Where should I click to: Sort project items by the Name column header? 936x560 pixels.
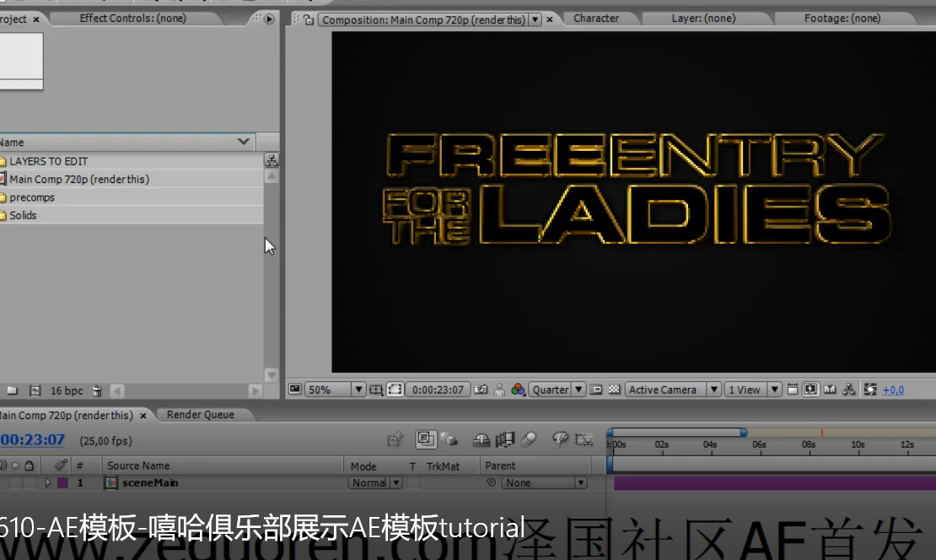coord(127,142)
